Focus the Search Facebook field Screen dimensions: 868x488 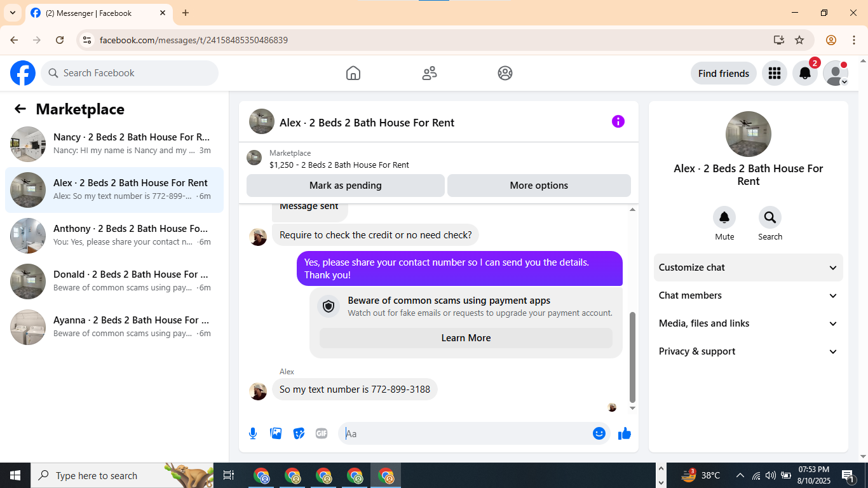tap(130, 73)
